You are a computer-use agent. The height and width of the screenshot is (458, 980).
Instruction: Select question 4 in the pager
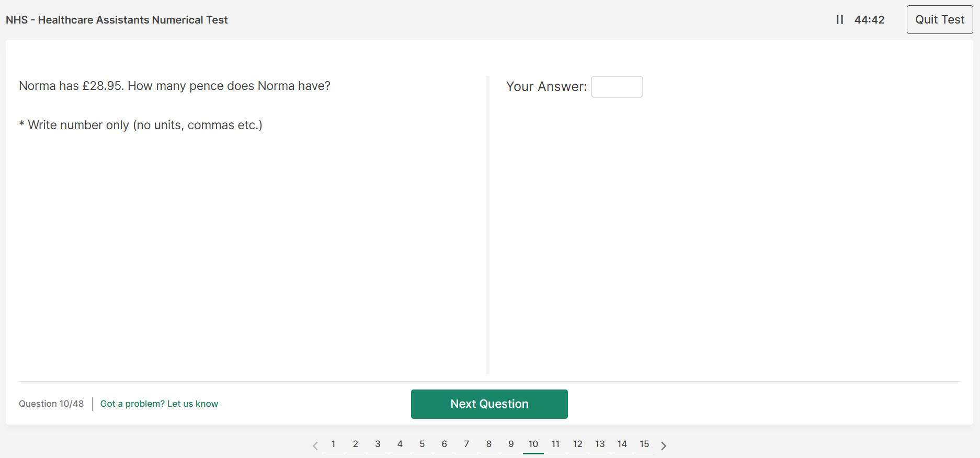400,444
